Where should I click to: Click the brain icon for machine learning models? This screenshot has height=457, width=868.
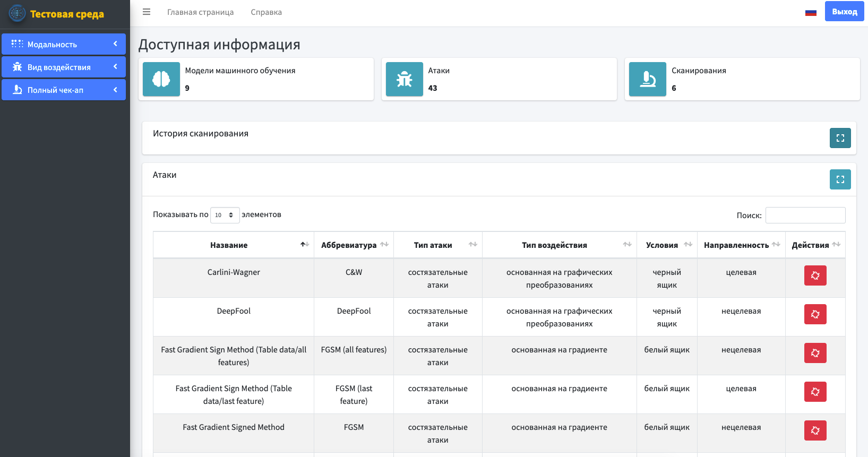pos(161,79)
